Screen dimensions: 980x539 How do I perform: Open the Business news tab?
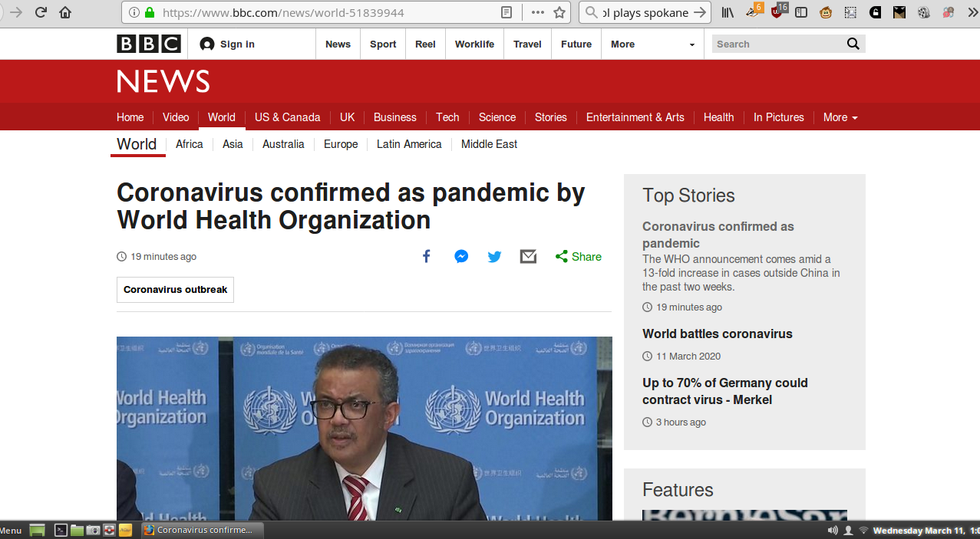pos(395,117)
